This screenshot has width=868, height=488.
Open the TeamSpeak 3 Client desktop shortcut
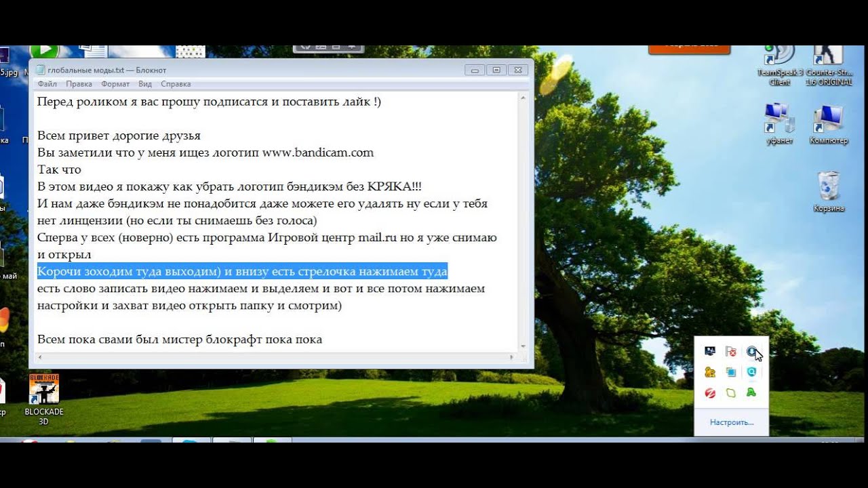(x=780, y=66)
